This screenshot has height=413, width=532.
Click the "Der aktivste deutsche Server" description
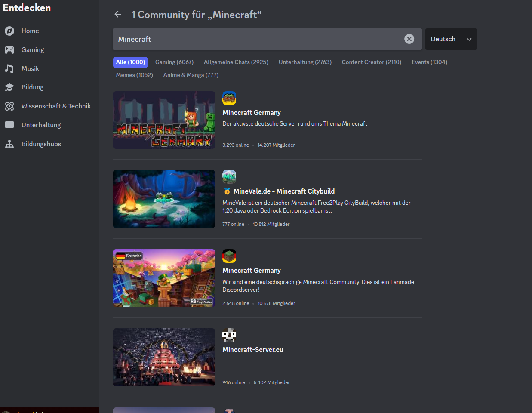[x=295, y=124]
